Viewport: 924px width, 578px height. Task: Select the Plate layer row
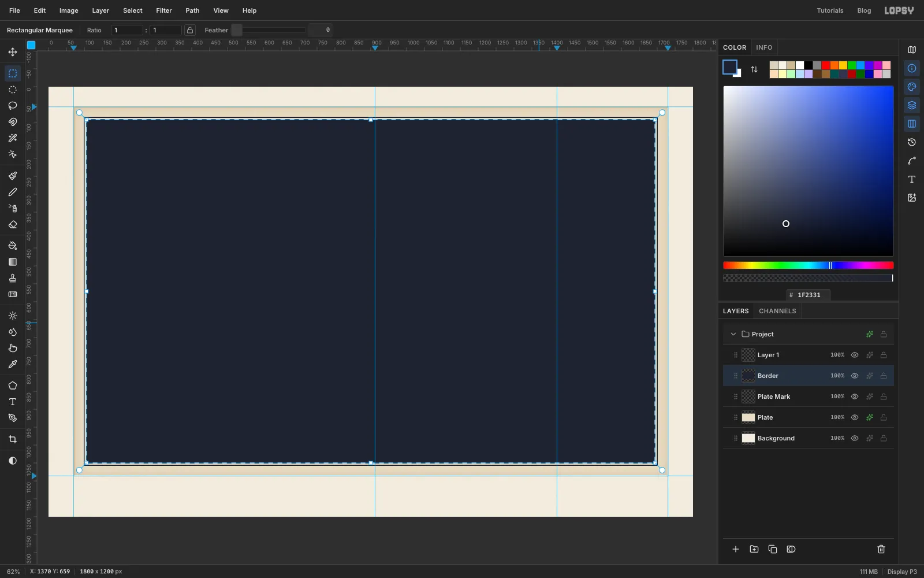click(808, 417)
